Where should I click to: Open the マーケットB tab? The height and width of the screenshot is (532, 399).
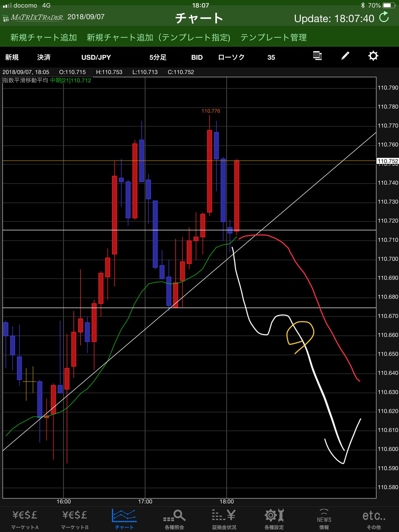pos(75,519)
